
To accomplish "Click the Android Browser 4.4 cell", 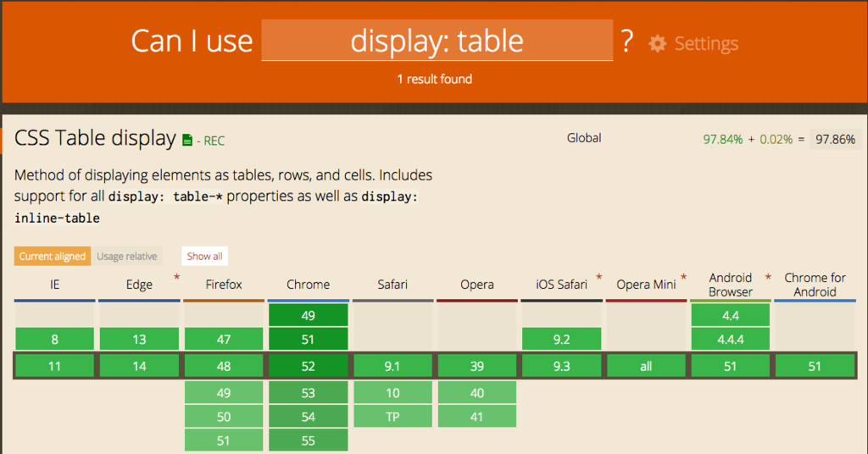I will point(730,315).
